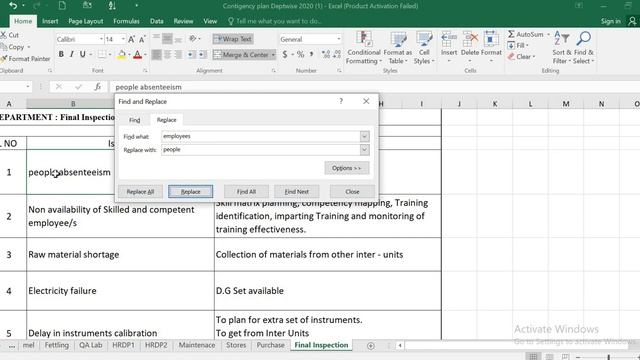Click the Replace All button
The height and width of the screenshot is (360, 640).
coord(140,191)
